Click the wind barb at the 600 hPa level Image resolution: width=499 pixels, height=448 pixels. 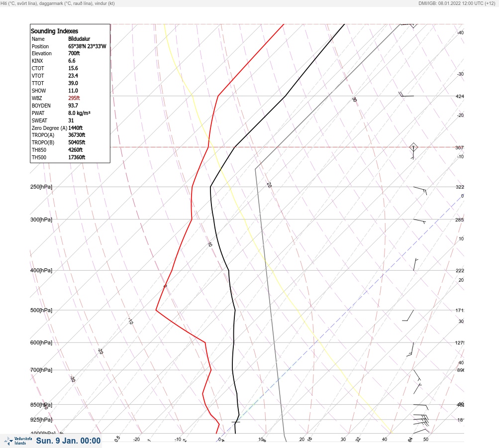(410, 349)
